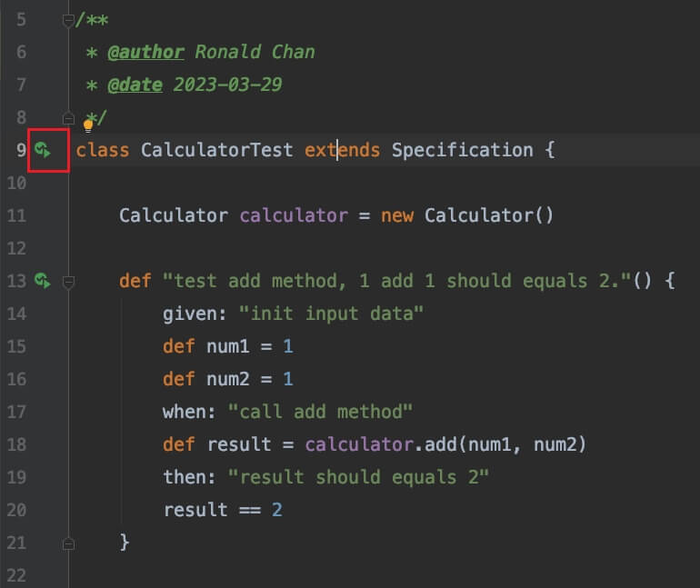Click the run test icon beside CalculatorTest class
The height and width of the screenshot is (588, 700).
(x=42, y=150)
